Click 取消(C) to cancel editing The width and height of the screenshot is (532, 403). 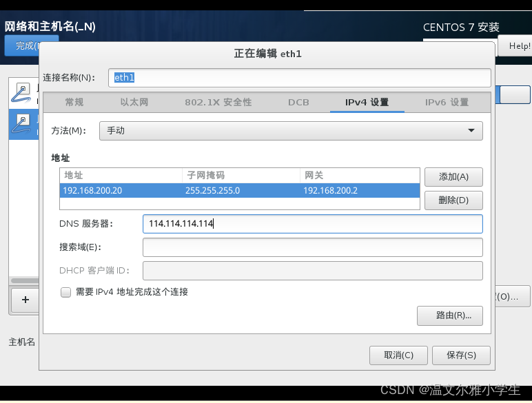pos(399,355)
